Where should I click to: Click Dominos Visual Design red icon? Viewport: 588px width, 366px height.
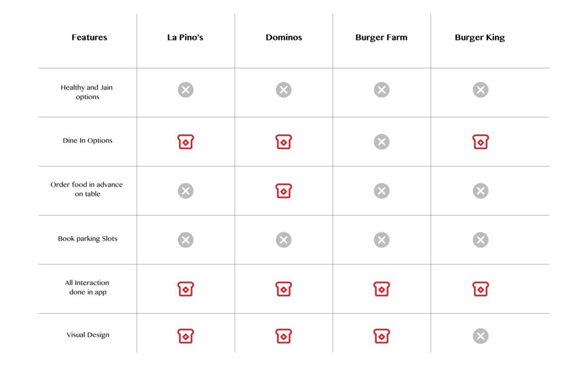[284, 336]
